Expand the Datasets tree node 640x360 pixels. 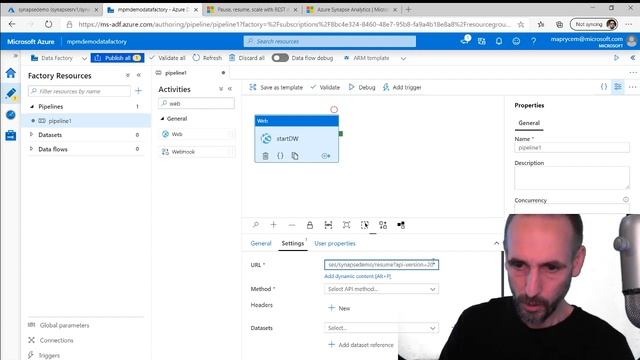tap(31, 134)
